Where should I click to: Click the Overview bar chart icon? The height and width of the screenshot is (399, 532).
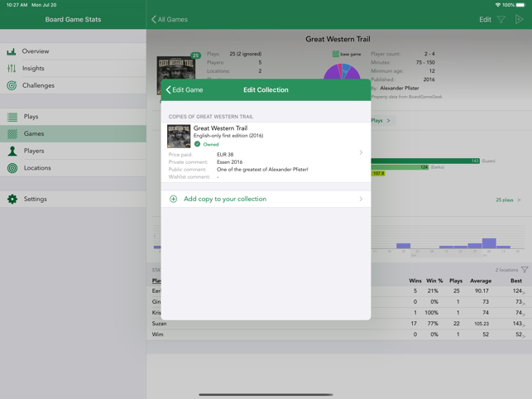(12, 51)
